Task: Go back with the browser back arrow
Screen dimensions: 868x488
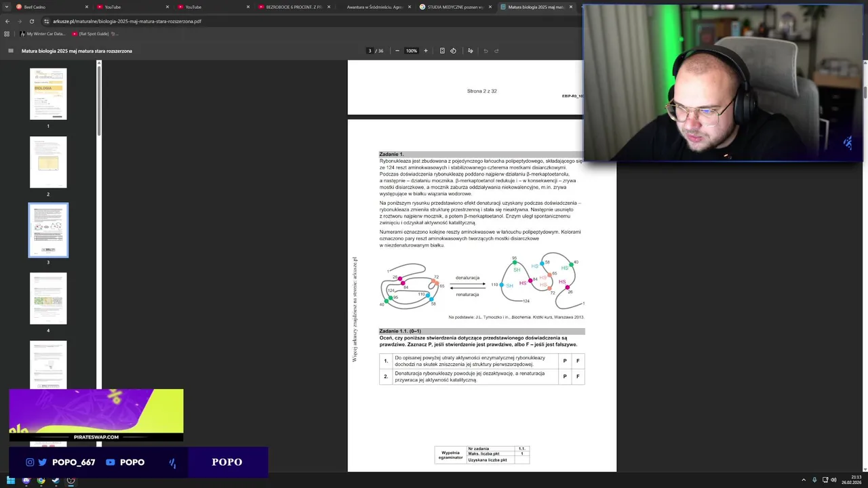Action: coord(7,21)
